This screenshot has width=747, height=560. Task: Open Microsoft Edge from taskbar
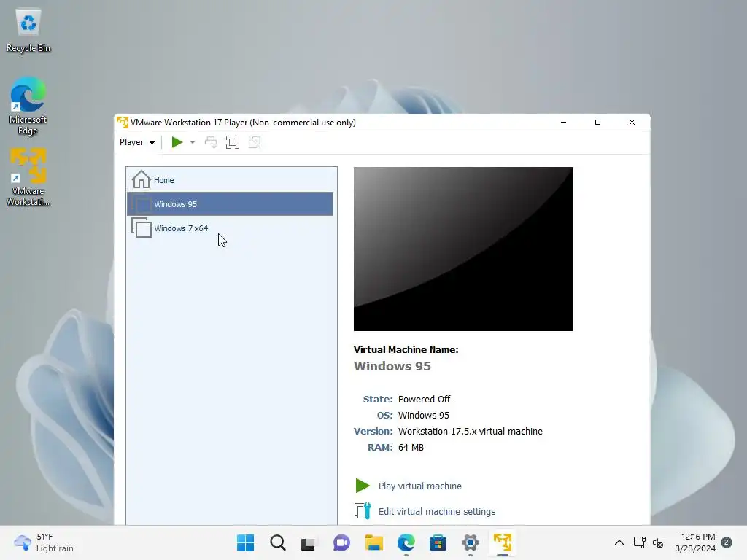tap(406, 542)
